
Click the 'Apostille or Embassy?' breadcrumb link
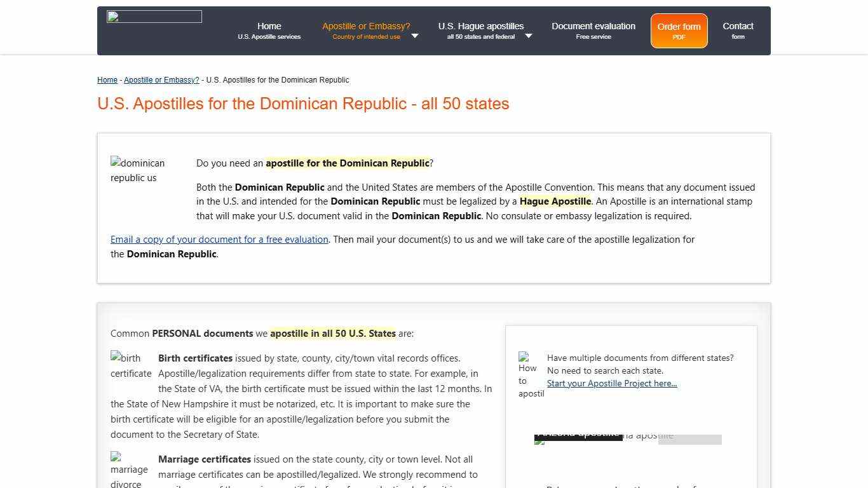[x=161, y=79]
